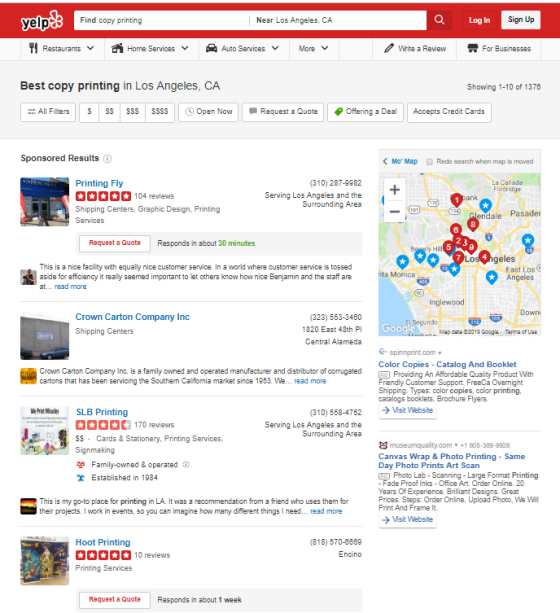
Task: Visit Website for Color Copies ad
Action: pos(407,410)
